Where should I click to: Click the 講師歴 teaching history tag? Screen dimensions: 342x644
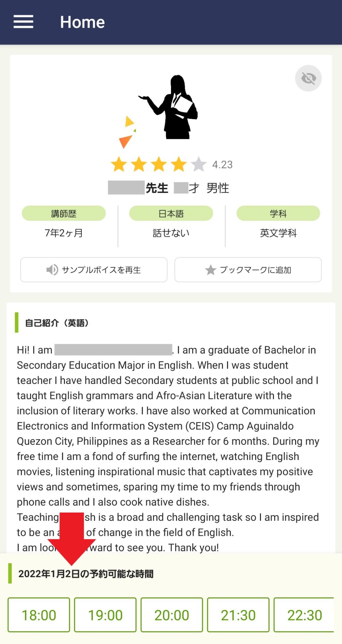(64, 214)
